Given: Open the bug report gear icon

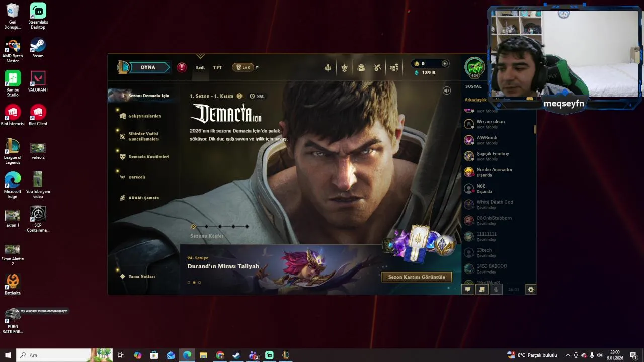Looking at the screenshot, I should (530, 289).
